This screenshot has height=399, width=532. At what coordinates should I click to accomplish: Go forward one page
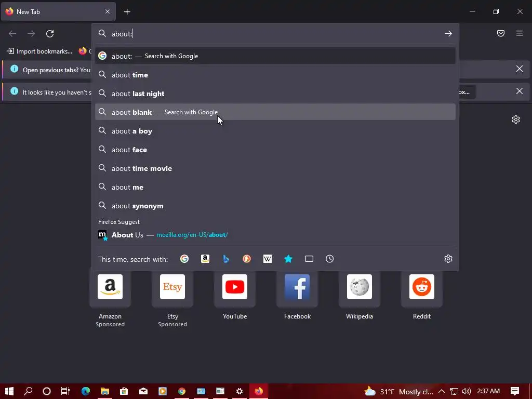coord(31,34)
